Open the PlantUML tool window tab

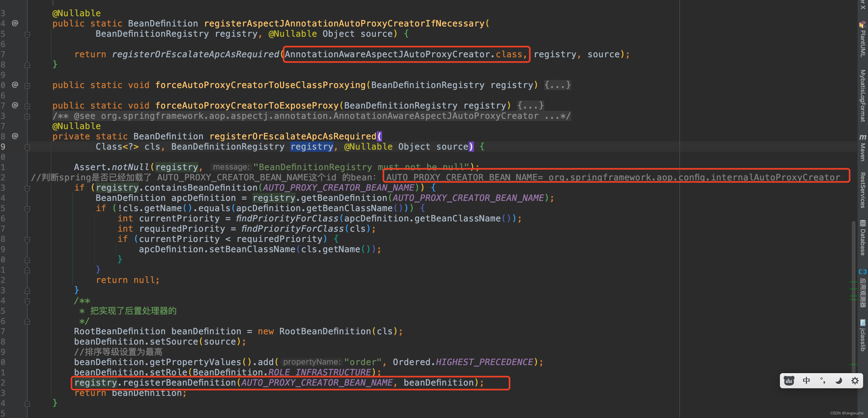point(862,39)
